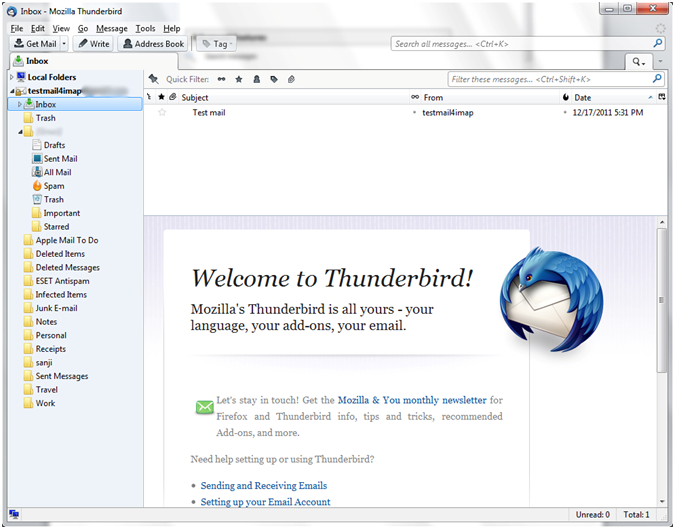Expand the Local Folders tree
675x529 pixels.
tap(12, 77)
